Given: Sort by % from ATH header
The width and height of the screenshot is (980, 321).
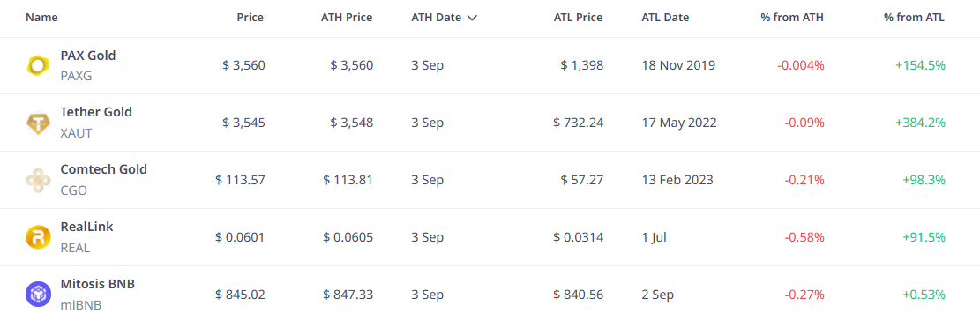Looking at the screenshot, I should [x=792, y=18].
